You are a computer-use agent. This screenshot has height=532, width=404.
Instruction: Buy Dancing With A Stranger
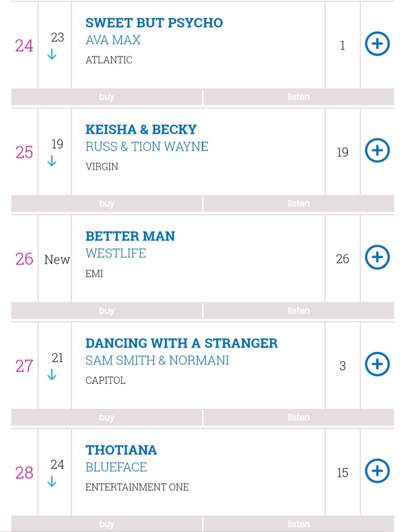pos(107,418)
